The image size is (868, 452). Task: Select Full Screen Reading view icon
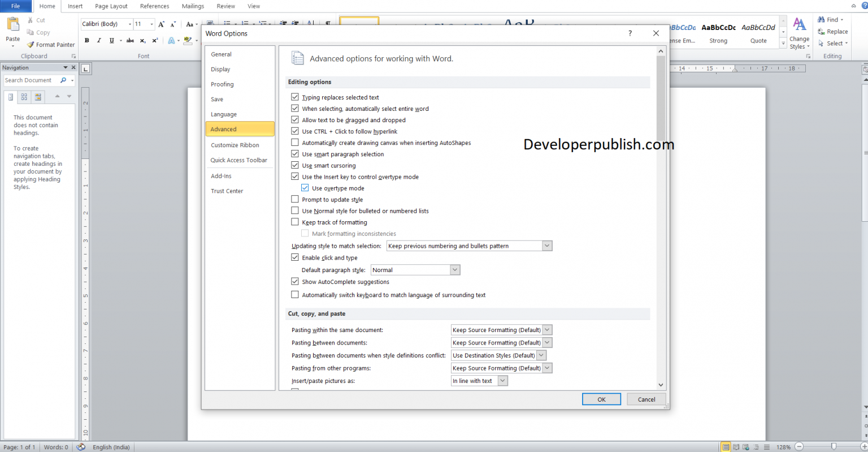point(736,447)
